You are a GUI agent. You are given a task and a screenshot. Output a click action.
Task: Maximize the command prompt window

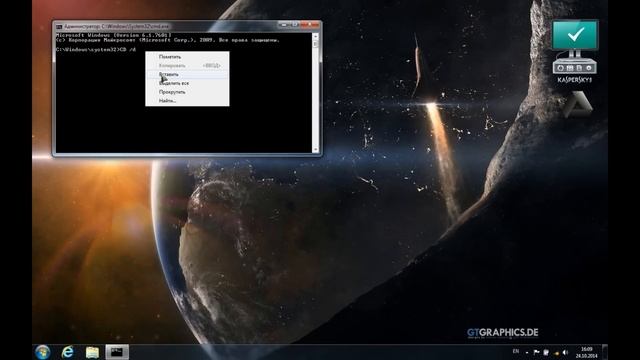click(295, 25)
